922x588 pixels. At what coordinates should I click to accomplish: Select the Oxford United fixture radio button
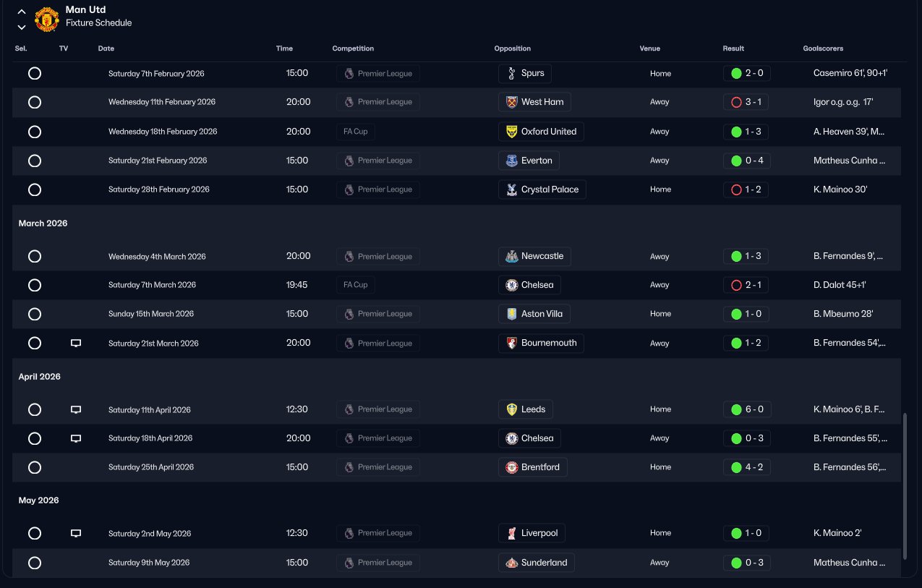(35, 132)
